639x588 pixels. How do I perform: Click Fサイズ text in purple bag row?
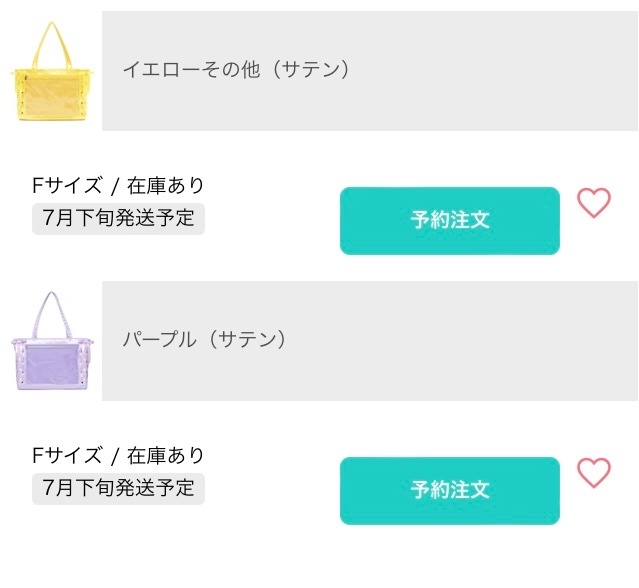(x=67, y=455)
